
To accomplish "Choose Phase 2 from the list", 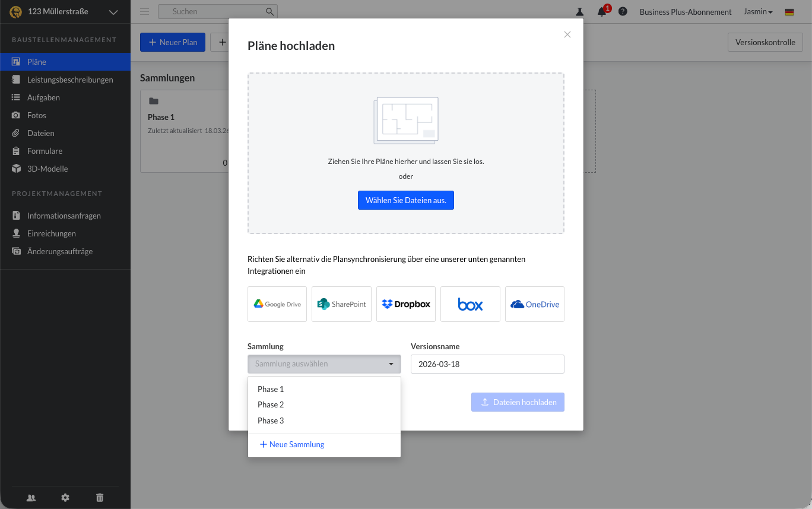I will pos(271,404).
